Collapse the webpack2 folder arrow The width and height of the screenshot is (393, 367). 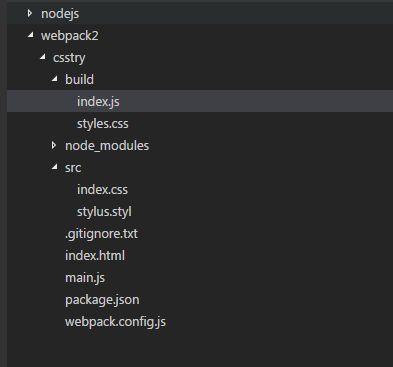click(31, 35)
